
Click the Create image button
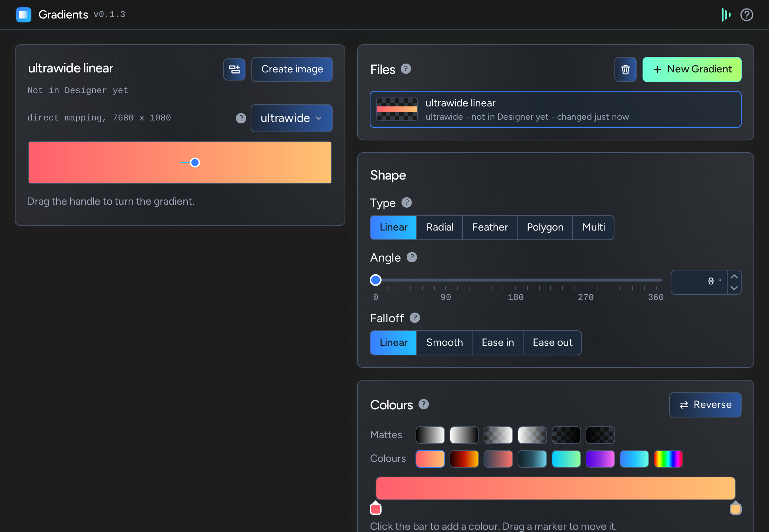(292, 69)
